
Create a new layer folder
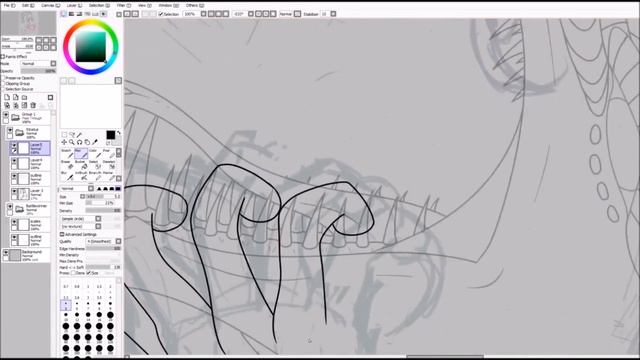tap(24, 97)
